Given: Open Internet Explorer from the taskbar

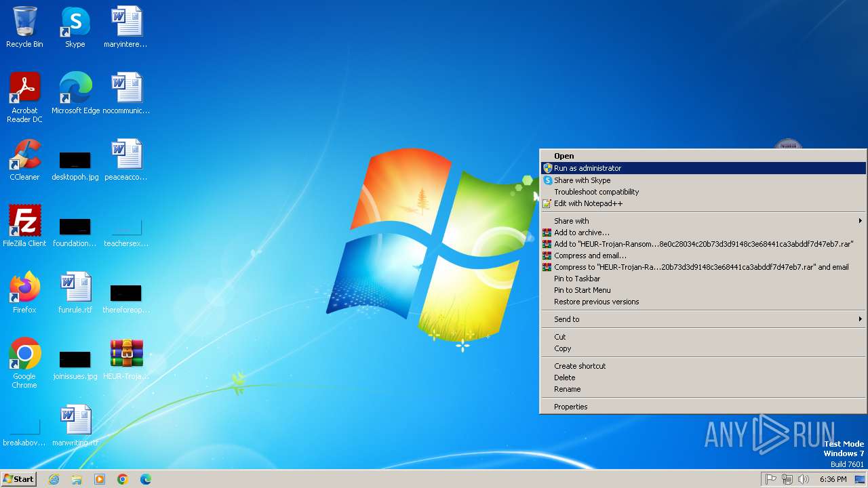Looking at the screenshot, I should (x=54, y=479).
